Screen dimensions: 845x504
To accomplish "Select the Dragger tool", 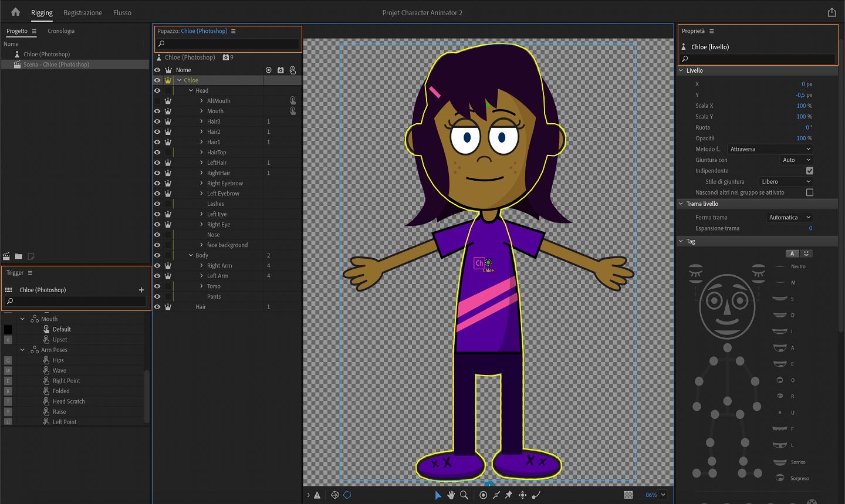I will click(522, 495).
